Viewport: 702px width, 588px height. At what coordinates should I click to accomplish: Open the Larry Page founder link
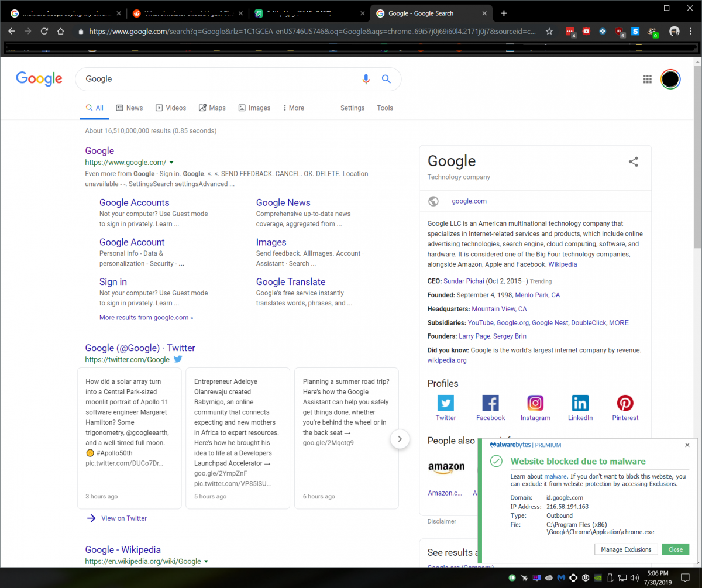click(x=474, y=336)
